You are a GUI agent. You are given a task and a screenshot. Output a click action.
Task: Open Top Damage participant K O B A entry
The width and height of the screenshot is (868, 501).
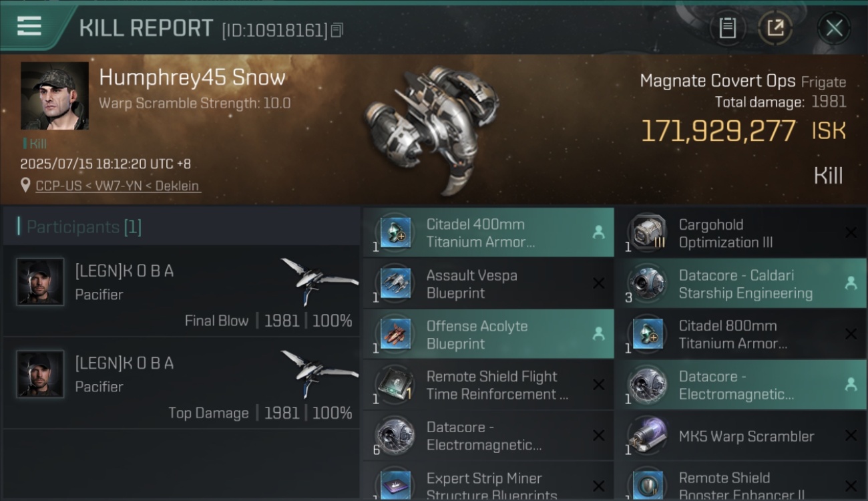point(182,383)
